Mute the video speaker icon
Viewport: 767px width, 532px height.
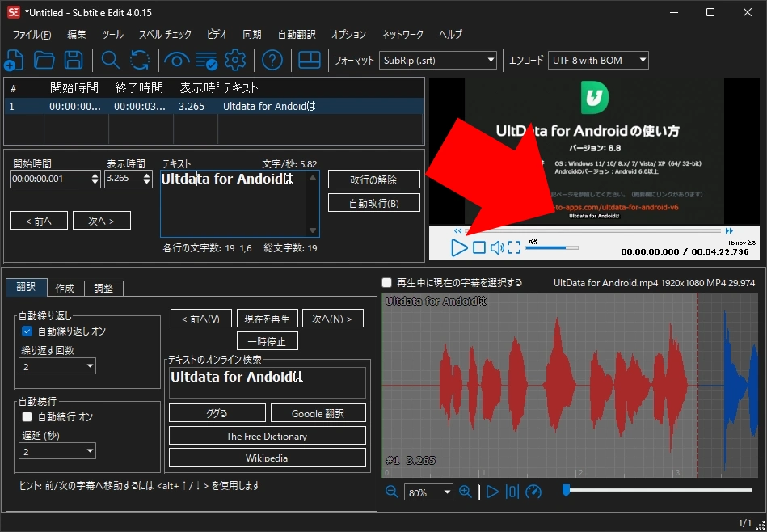pos(497,247)
